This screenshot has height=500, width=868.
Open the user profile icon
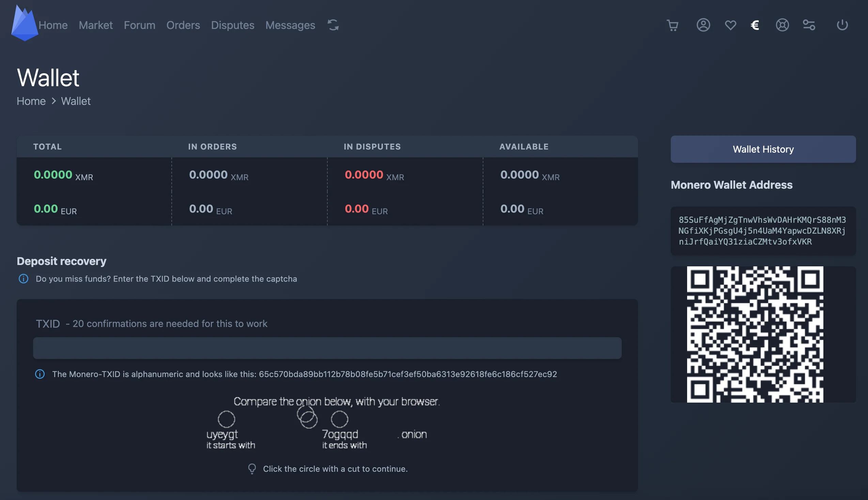pyautogui.click(x=703, y=25)
